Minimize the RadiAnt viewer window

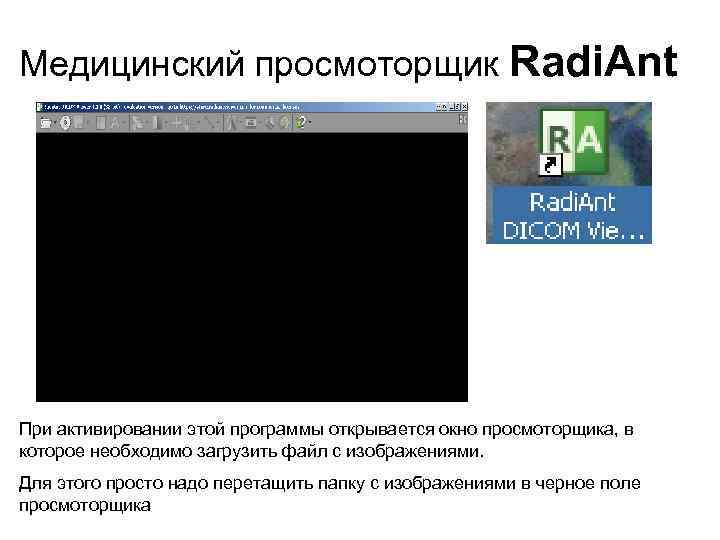click(449, 107)
